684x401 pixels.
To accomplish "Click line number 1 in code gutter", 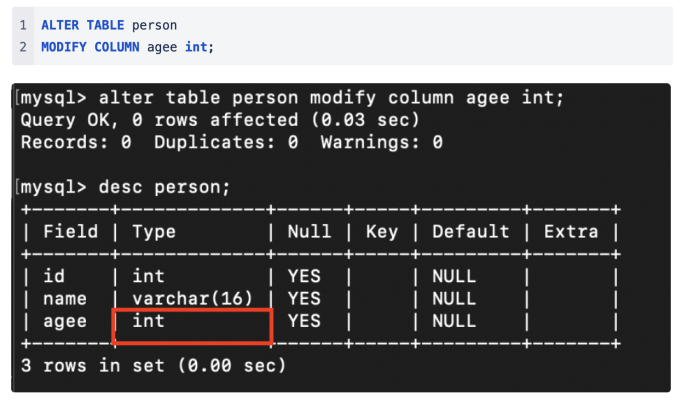I will point(23,25).
